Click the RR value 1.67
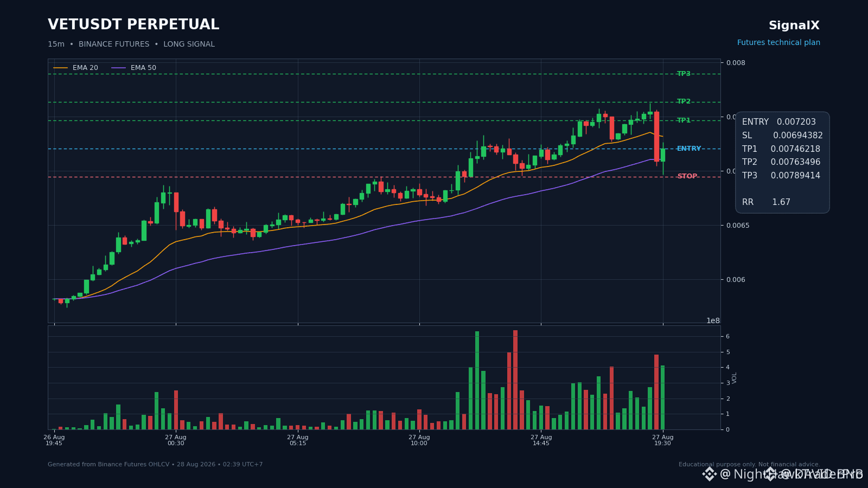This screenshot has height=488, width=868. [x=781, y=202]
